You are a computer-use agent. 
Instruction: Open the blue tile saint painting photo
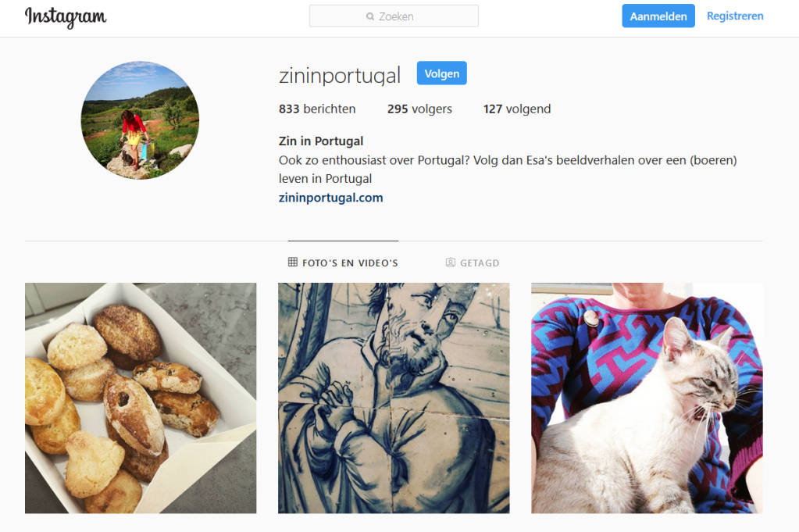coord(394,398)
